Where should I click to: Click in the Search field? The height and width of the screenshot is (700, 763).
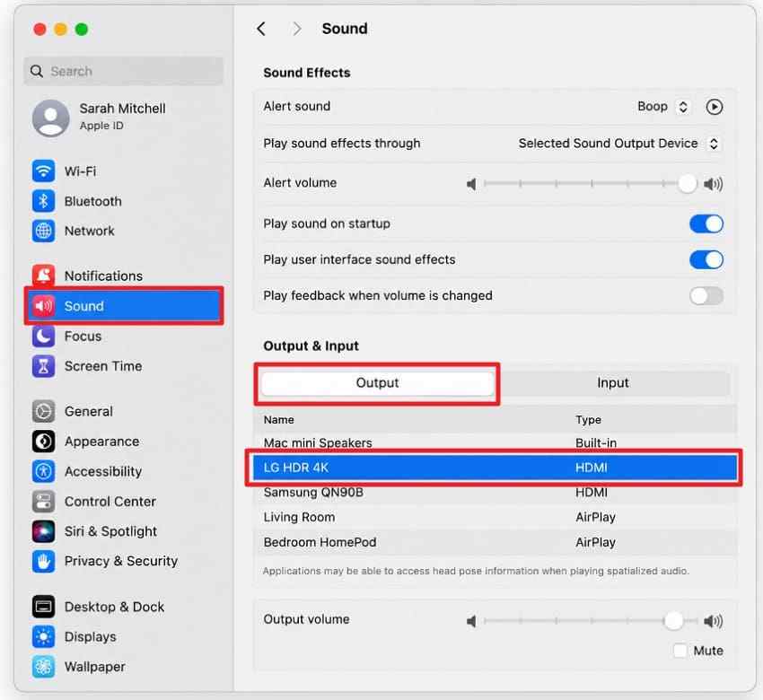(124, 71)
